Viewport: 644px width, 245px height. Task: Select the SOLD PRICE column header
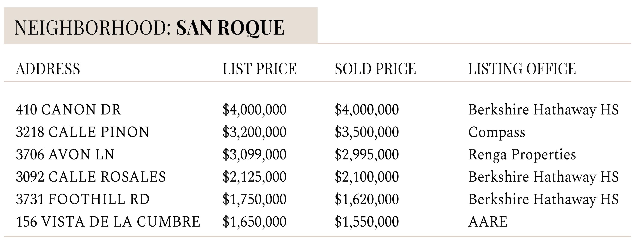coord(375,69)
